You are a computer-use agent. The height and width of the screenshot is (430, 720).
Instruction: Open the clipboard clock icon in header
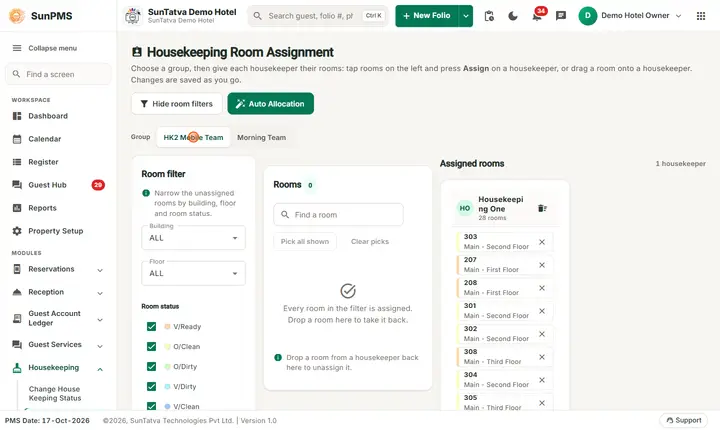489,16
